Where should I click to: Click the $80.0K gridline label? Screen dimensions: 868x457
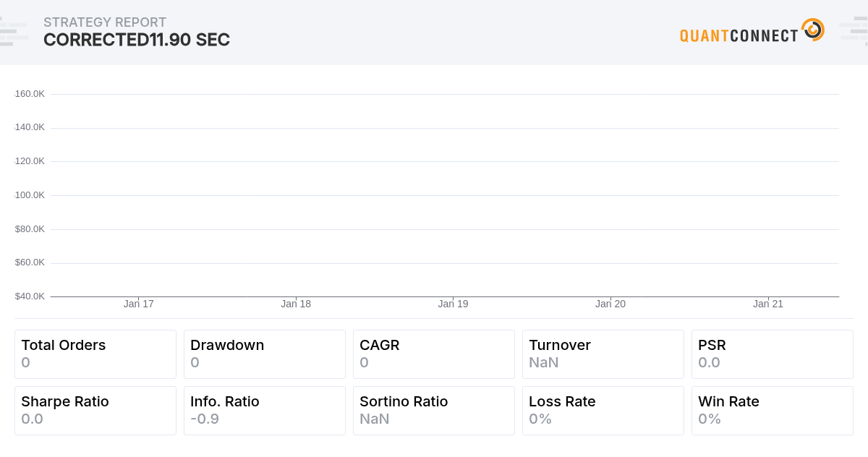click(x=29, y=228)
